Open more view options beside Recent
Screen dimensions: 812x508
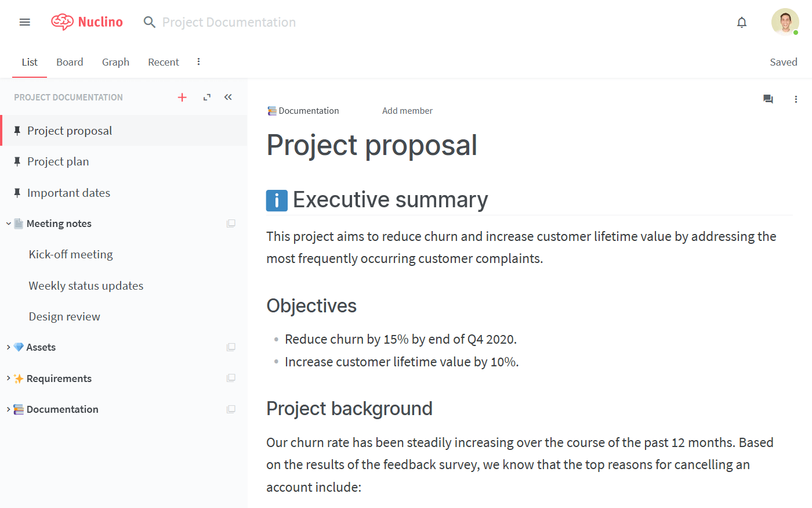[x=198, y=62]
